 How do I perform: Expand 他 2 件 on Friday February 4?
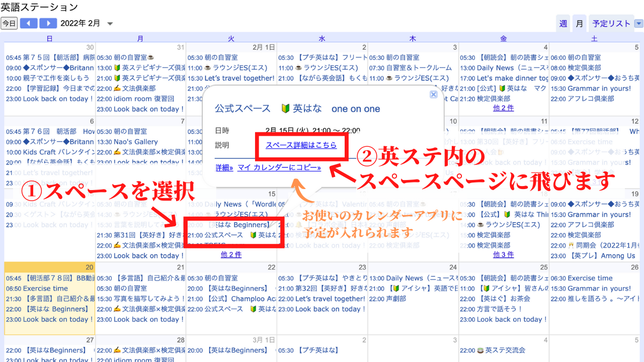[x=503, y=108]
